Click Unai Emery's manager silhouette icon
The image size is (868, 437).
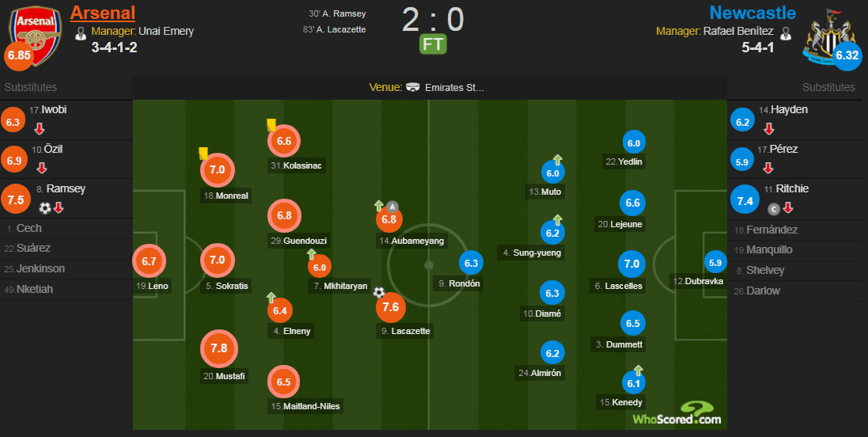[80, 33]
